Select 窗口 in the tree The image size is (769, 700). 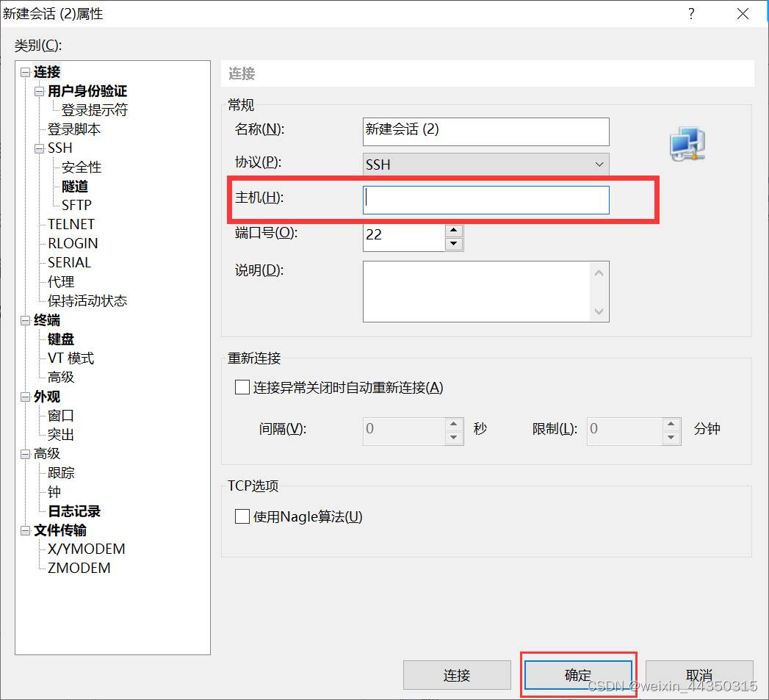tap(61, 416)
